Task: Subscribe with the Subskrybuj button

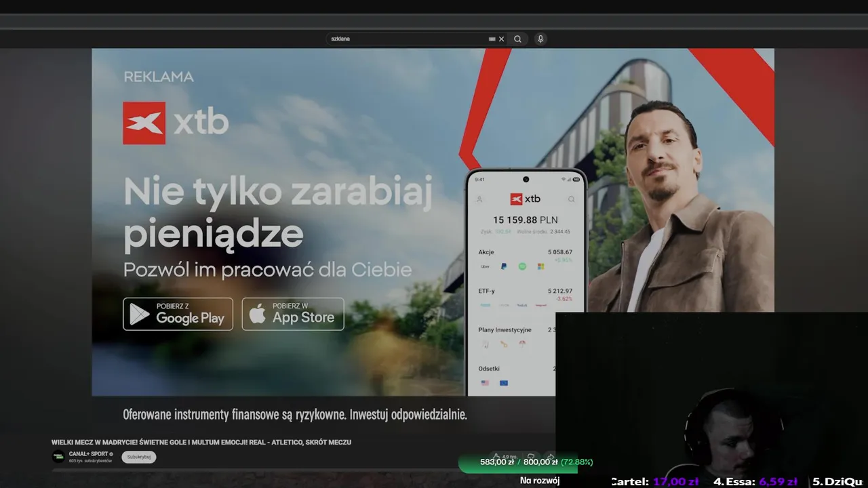Action: (139, 457)
